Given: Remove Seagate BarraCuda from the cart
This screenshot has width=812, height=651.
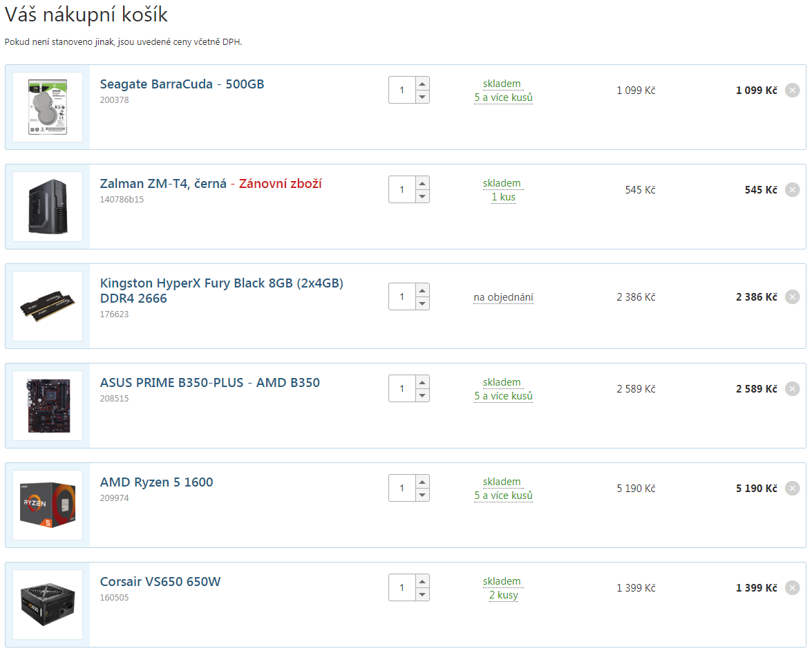Looking at the screenshot, I should [792, 90].
